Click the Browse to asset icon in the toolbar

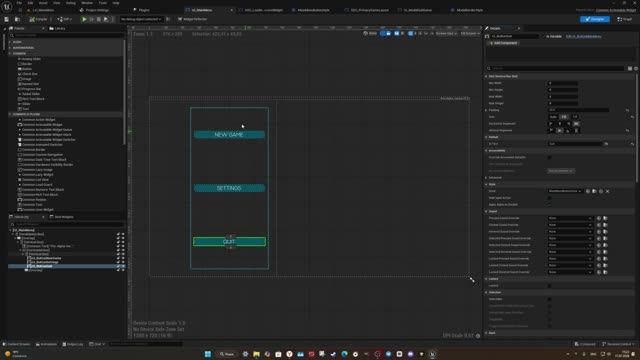(17, 19)
